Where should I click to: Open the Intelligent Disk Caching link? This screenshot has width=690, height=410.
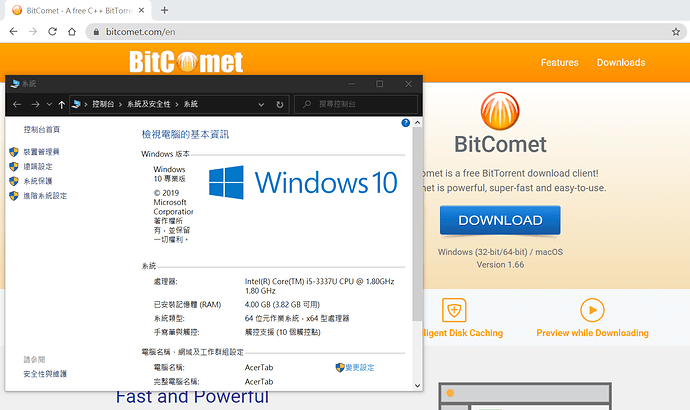point(463,333)
